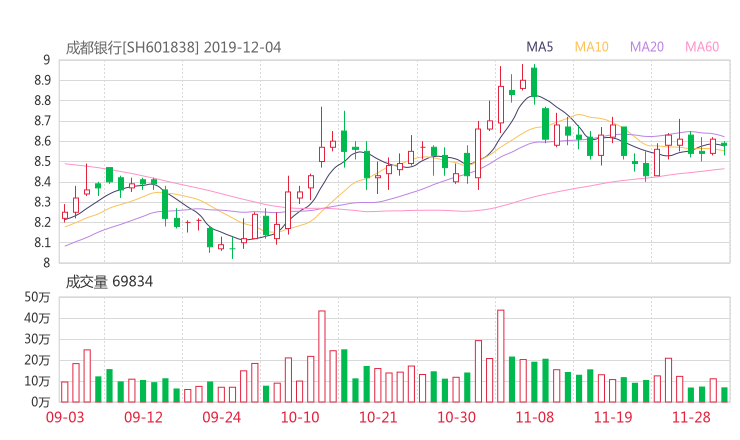Click the price axis value 8.1
This screenshot has height=440, width=740.
click(x=42, y=243)
